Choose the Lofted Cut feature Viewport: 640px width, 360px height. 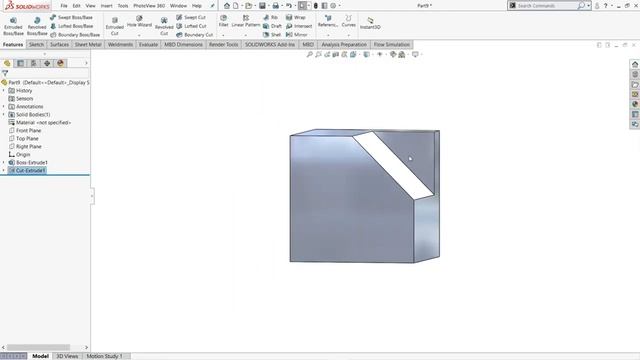coord(191,26)
